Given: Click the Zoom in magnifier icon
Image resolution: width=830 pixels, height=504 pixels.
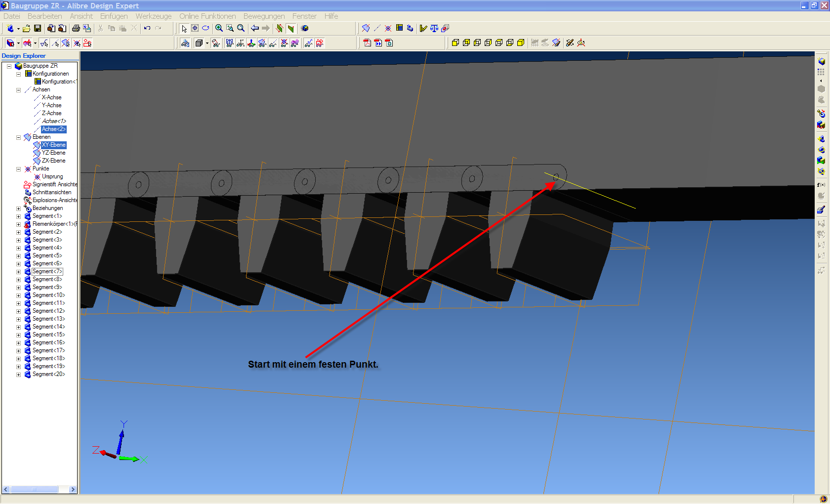Looking at the screenshot, I should 219,28.
